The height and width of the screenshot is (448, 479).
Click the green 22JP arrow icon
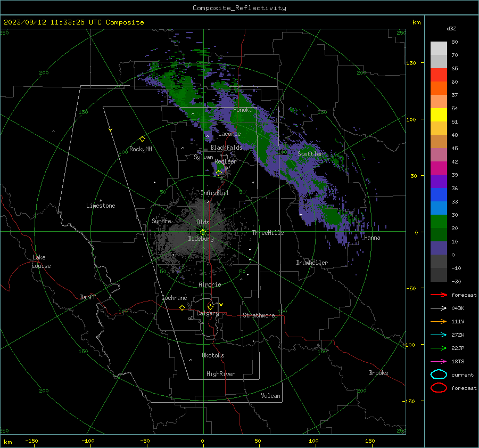(439, 348)
